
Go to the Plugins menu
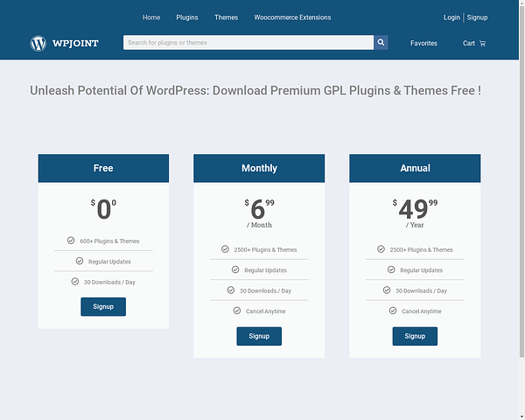pos(187,17)
